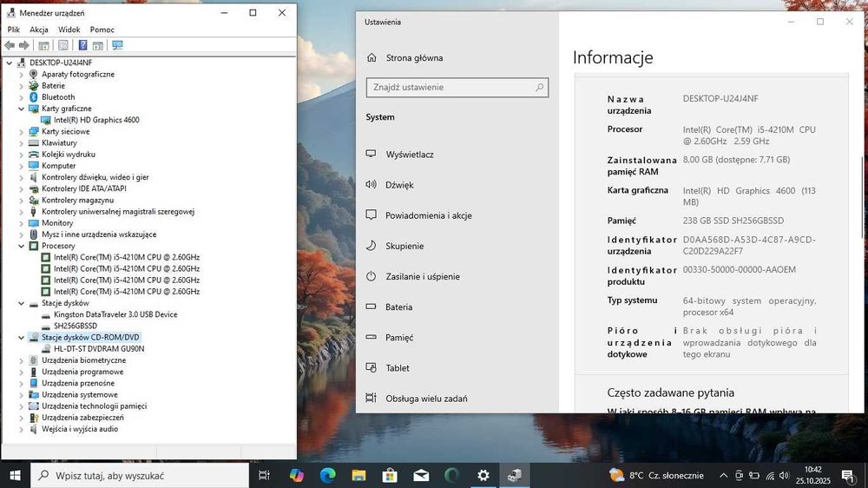Select the Kingston DataTraveler 3.0 USB Device
Screen dimensions: 868x488
coord(115,314)
